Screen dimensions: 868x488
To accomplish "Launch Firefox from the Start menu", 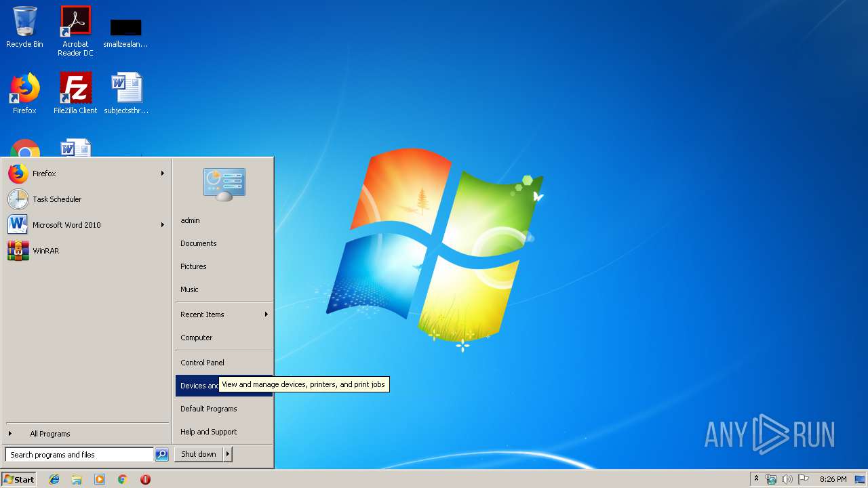I will 86,174.
